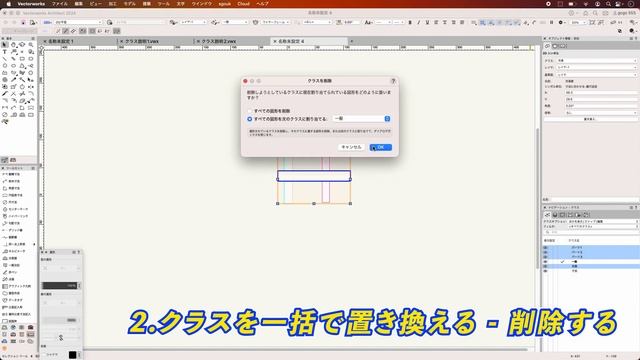This screenshot has height=360, width=640.
Task: Toggle visibility eye of the topmost class row
Action: [546, 248]
